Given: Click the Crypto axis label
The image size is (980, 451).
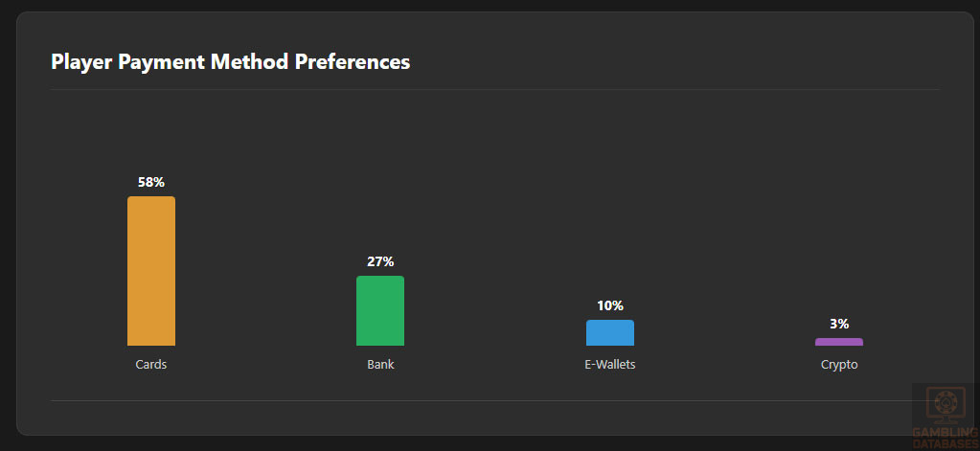Looking at the screenshot, I should click(x=839, y=365).
